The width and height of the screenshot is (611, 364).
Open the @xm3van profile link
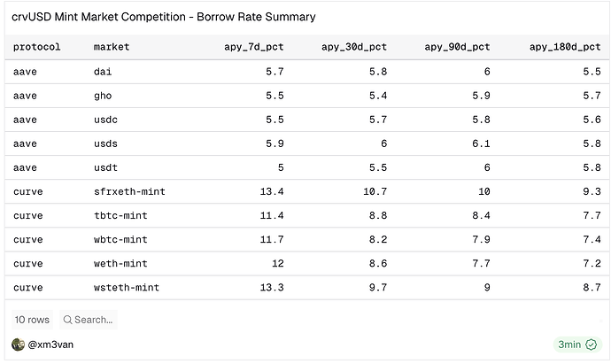[x=50, y=345]
